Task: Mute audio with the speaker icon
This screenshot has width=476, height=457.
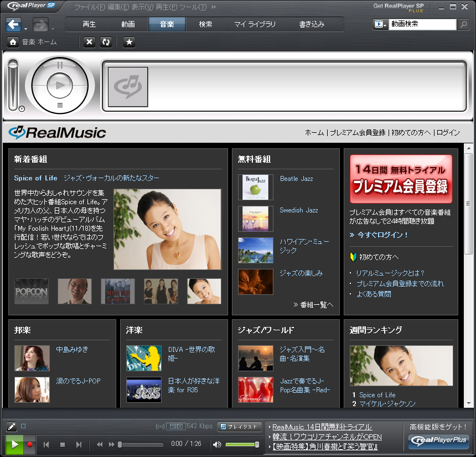Action: (217, 445)
